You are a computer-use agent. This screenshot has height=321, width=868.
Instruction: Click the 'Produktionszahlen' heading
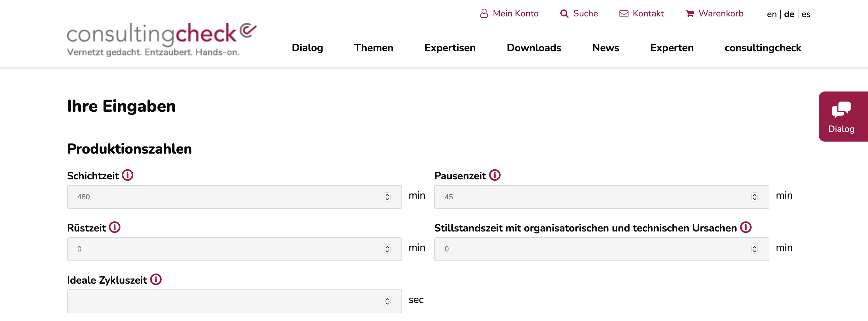pyautogui.click(x=130, y=149)
